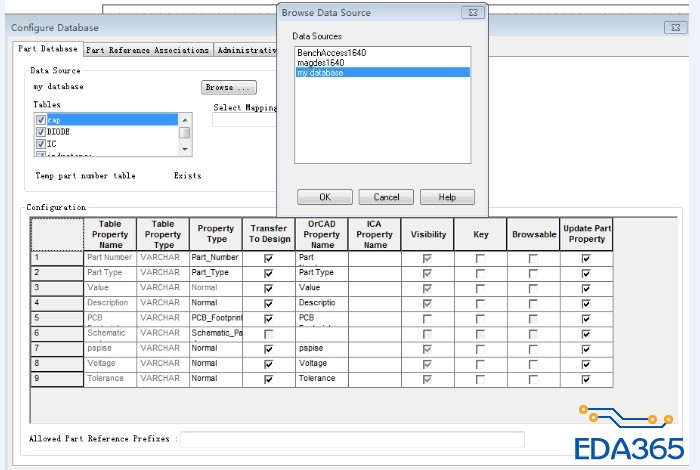Viewport: 700px width, 470px height.
Task: Toggle Browsable checkbox for Value row
Action: (x=533, y=288)
